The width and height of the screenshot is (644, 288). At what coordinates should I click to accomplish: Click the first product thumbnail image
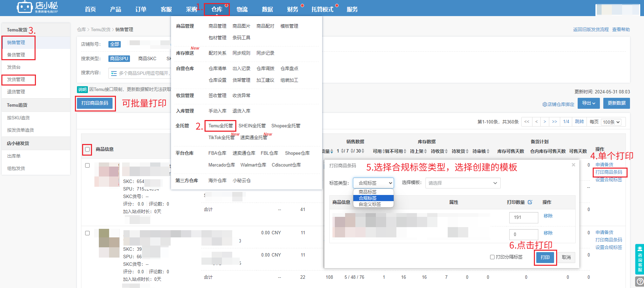[x=107, y=175]
